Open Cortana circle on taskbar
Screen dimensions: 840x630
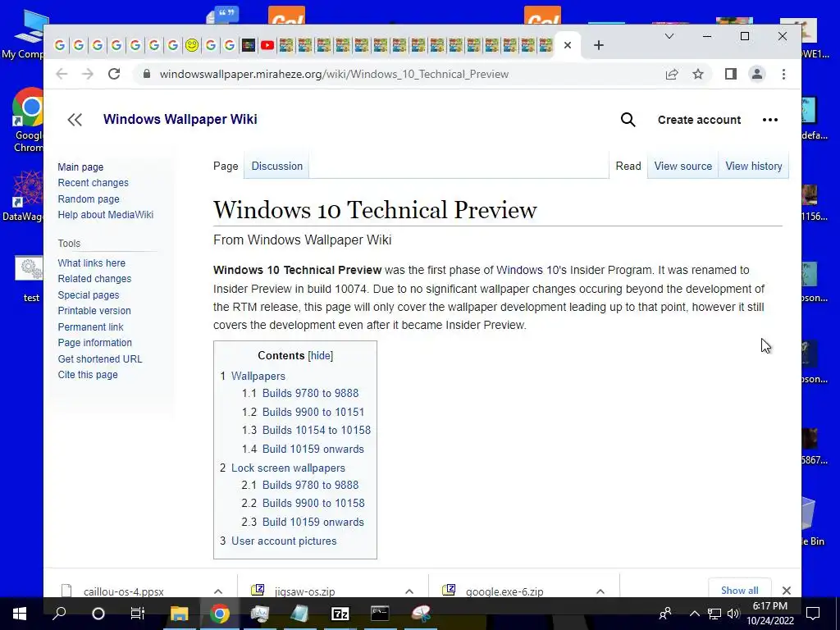pyautogui.click(x=98, y=614)
